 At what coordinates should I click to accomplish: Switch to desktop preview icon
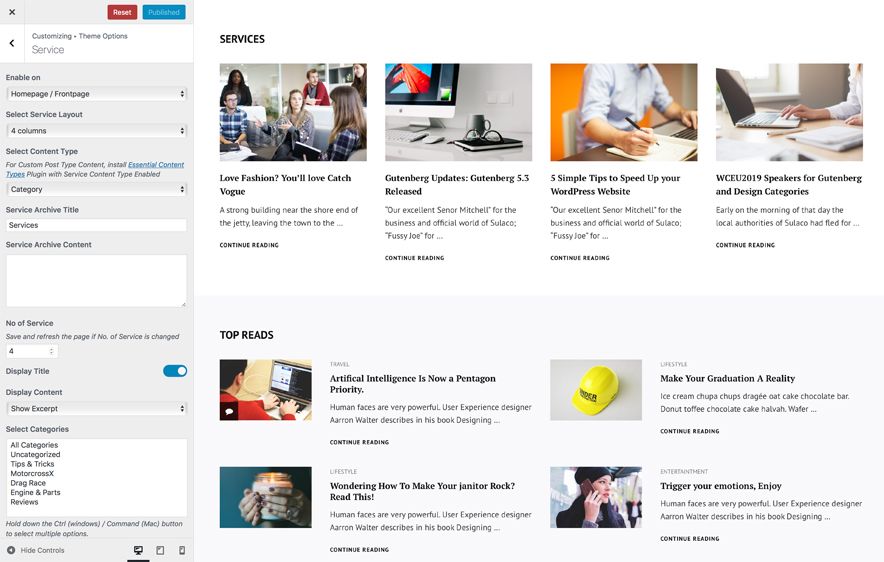(x=138, y=550)
